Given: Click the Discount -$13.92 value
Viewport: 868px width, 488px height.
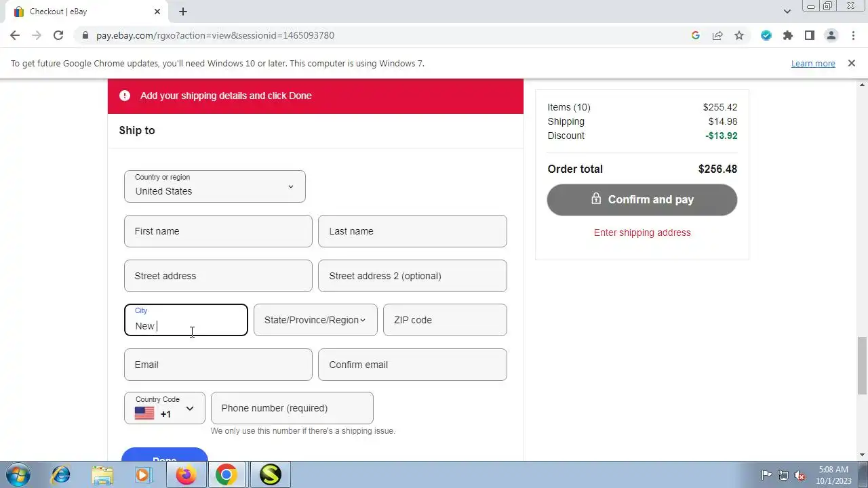Looking at the screenshot, I should [x=721, y=136].
